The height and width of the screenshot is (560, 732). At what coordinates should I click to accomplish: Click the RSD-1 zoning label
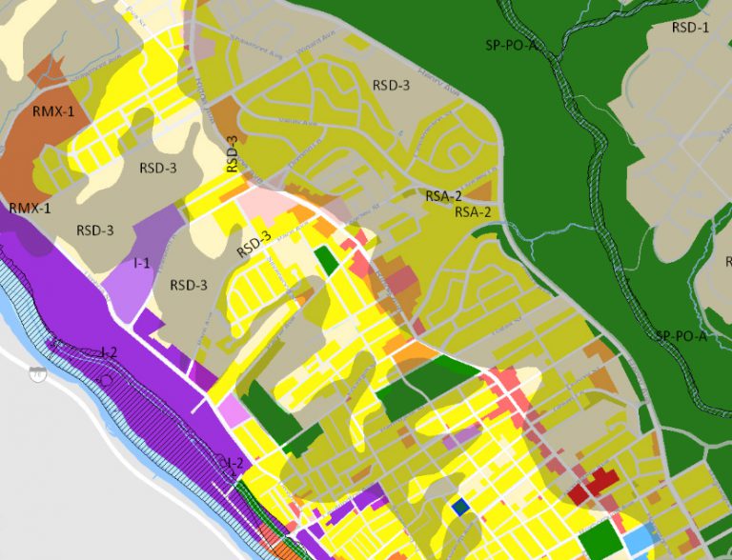690,28
